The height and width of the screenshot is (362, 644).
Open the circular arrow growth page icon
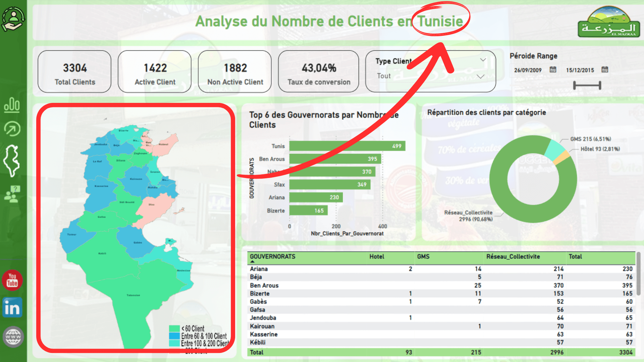point(12,129)
